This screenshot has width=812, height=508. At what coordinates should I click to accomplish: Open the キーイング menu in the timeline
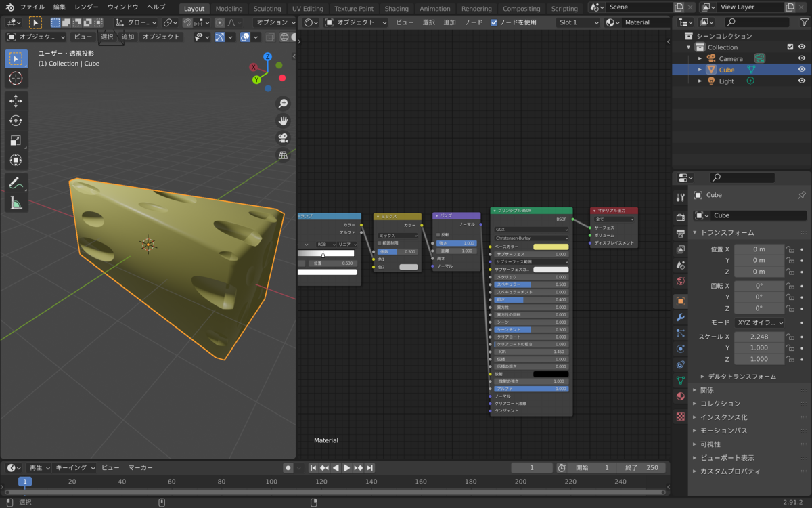pos(74,468)
